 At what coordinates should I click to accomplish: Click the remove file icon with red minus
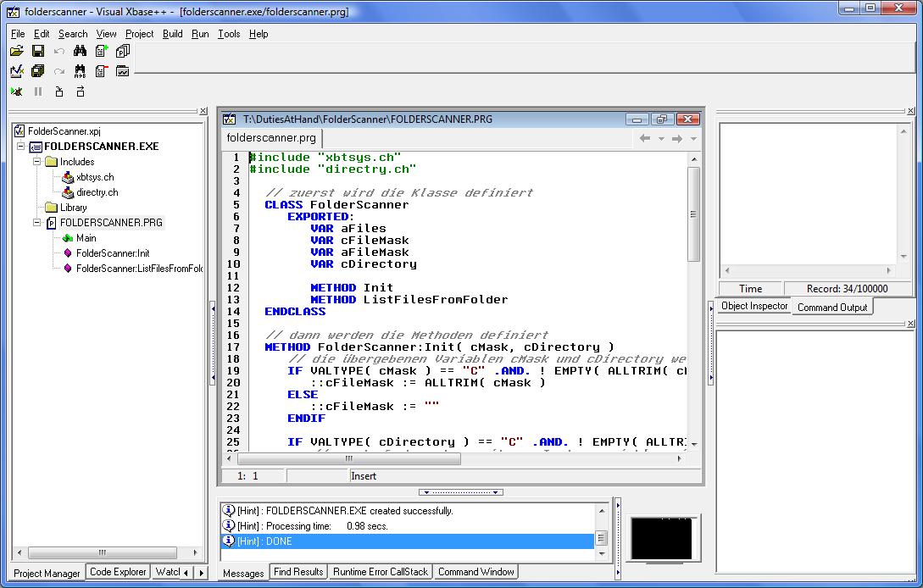(x=101, y=71)
